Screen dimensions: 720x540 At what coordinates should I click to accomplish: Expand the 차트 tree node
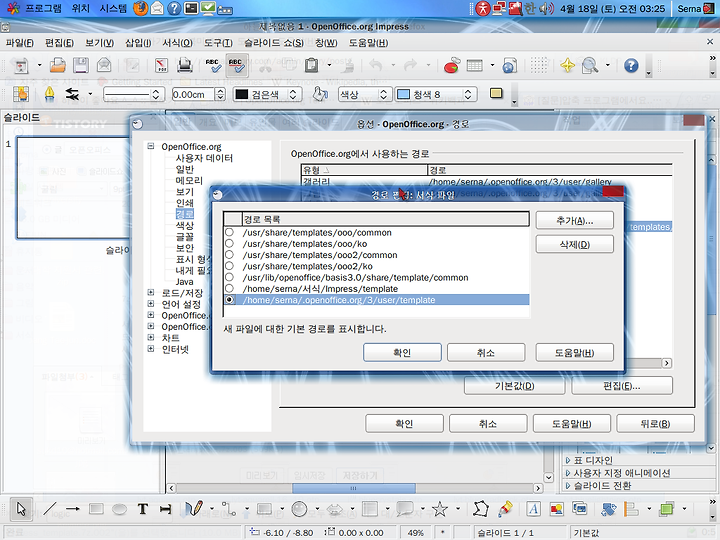(x=151, y=337)
